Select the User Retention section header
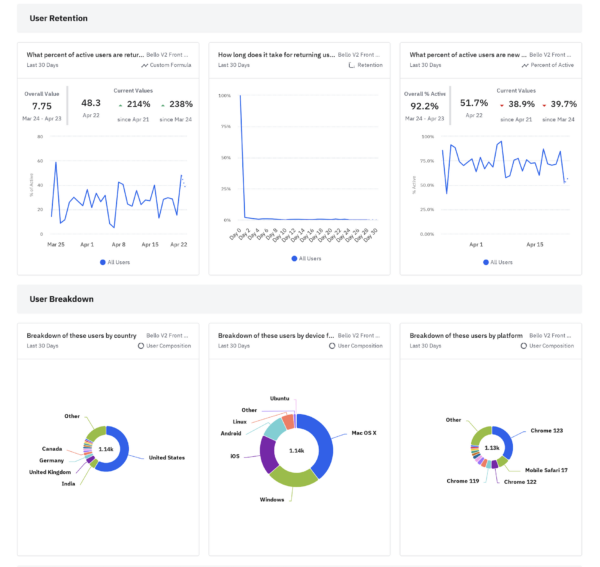This screenshot has width=600, height=567. pyautogui.click(x=58, y=18)
